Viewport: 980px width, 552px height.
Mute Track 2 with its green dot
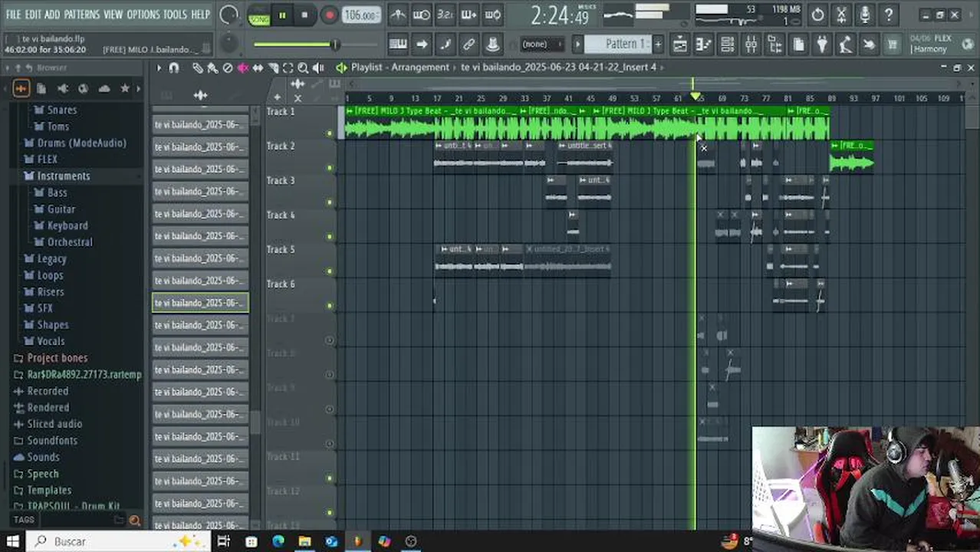tap(331, 168)
